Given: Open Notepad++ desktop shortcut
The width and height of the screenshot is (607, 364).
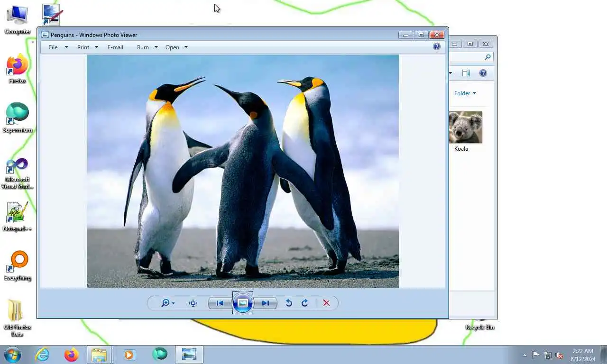Looking at the screenshot, I should 18,217.
